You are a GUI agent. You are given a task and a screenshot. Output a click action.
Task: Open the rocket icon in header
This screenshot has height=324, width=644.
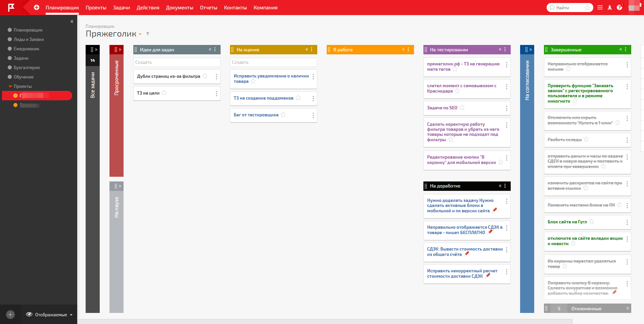610,7
